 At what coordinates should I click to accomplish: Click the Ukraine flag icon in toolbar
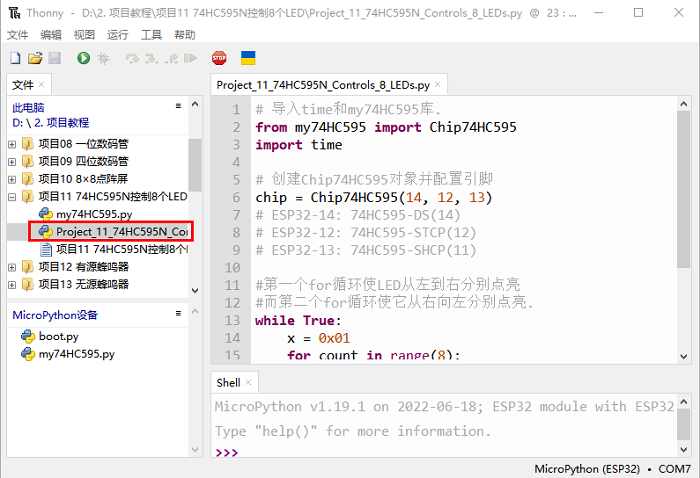(x=248, y=59)
